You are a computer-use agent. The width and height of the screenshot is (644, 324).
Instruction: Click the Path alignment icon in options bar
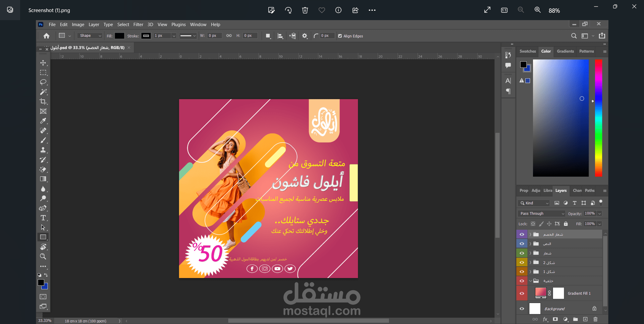tap(280, 36)
